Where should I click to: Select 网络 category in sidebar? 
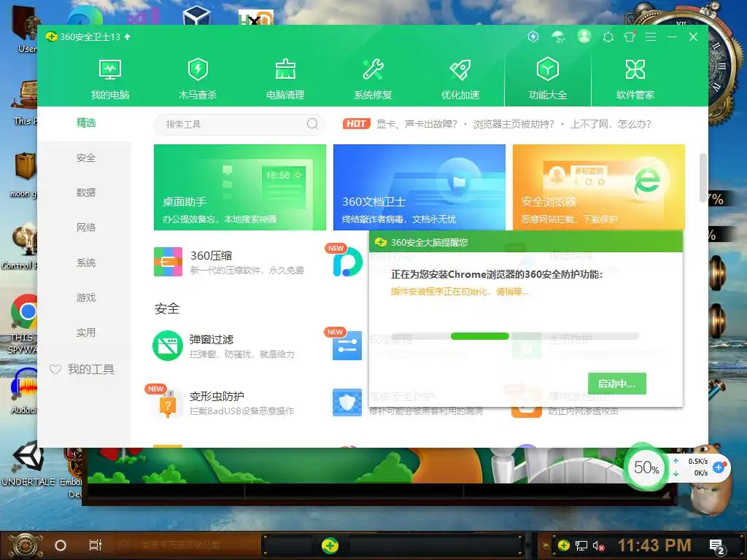coord(86,227)
